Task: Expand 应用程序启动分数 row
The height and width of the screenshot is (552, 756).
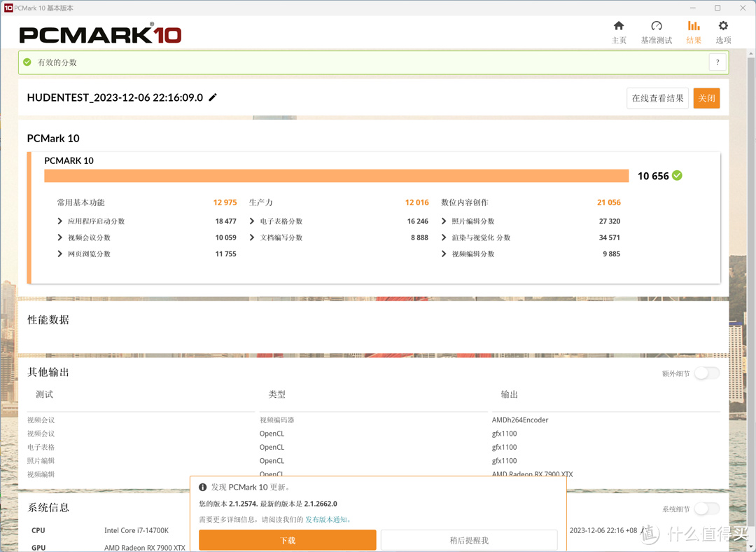Action: (59, 221)
